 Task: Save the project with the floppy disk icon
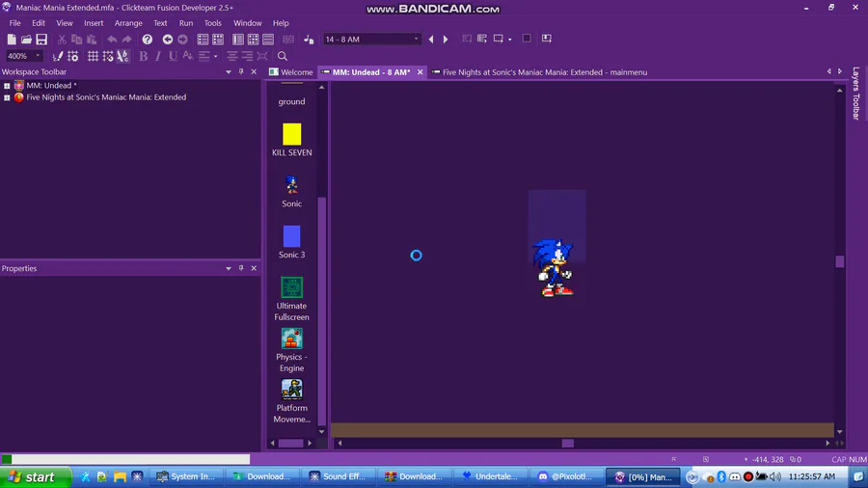point(41,40)
